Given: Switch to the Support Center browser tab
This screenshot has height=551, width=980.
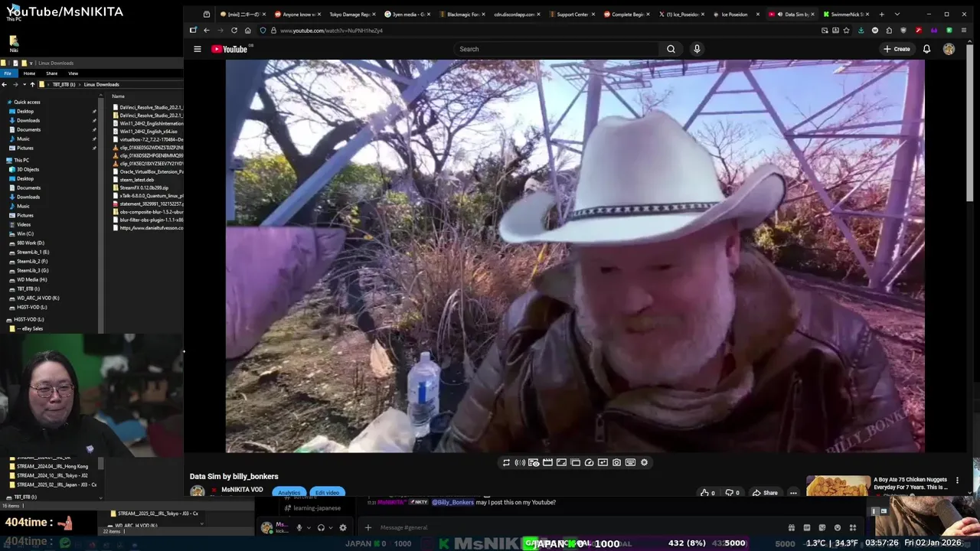Looking at the screenshot, I should click(x=572, y=14).
